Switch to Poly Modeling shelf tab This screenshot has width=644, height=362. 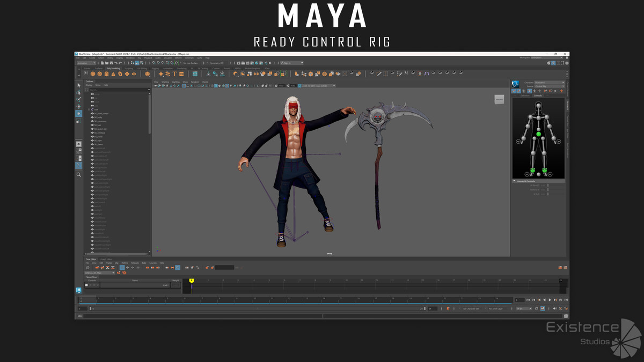click(x=113, y=68)
